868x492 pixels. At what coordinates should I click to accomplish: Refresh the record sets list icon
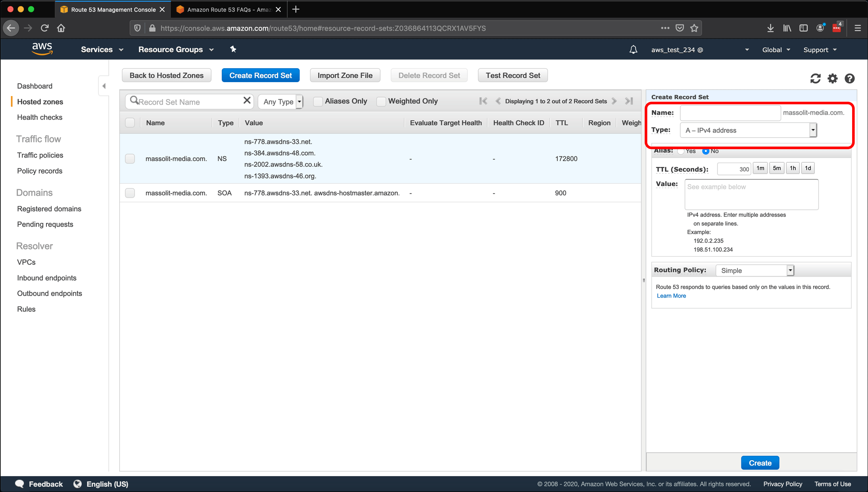coord(815,79)
